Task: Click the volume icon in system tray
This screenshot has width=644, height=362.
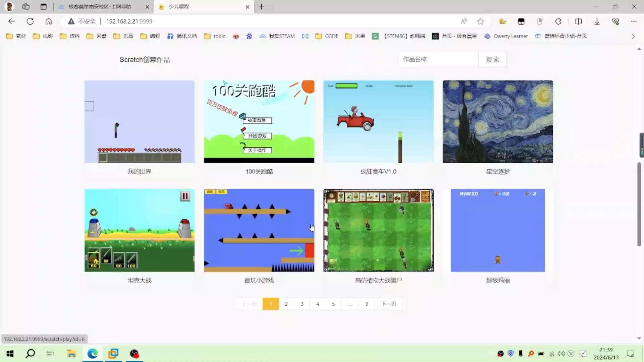Action: point(561,354)
